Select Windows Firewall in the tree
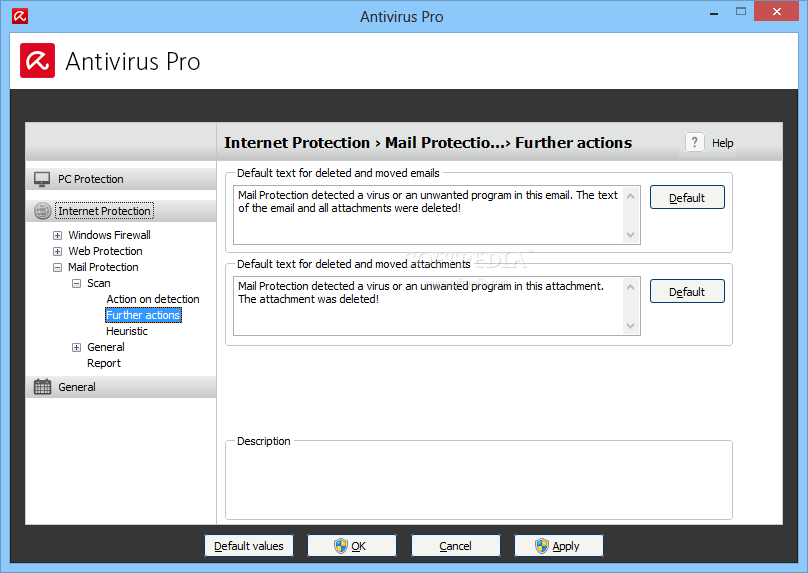This screenshot has height=573, width=808. pos(109,235)
